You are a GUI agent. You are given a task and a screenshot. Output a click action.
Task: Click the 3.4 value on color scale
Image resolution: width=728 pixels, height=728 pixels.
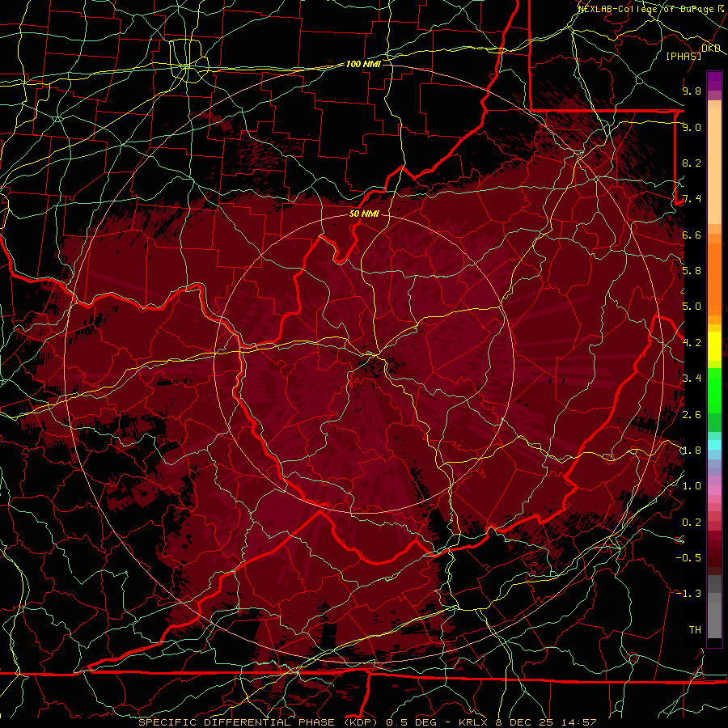point(692,379)
